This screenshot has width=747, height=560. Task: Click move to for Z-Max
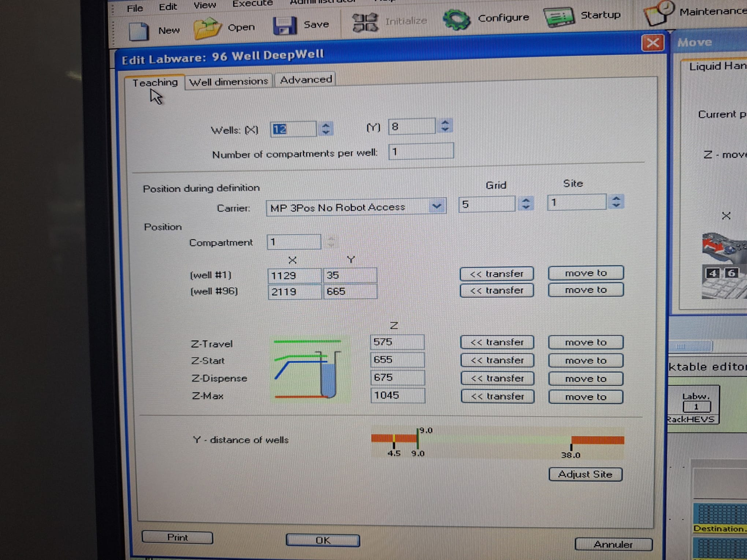(x=585, y=397)
